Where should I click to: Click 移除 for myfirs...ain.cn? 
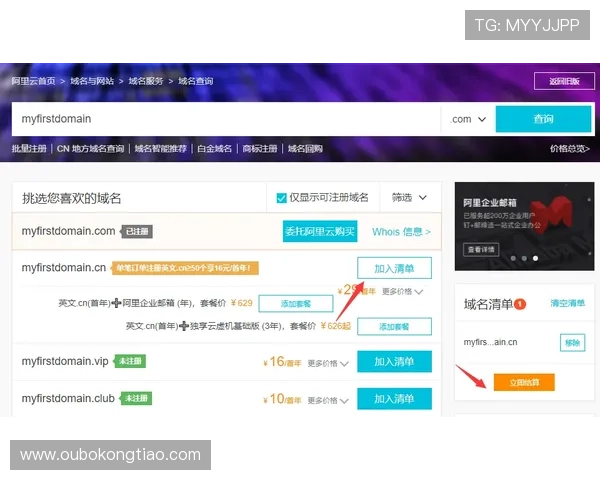(x=572, y=343)
